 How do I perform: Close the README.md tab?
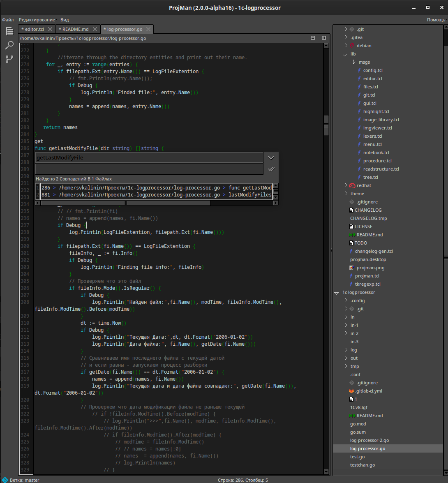tap(95, 29)
